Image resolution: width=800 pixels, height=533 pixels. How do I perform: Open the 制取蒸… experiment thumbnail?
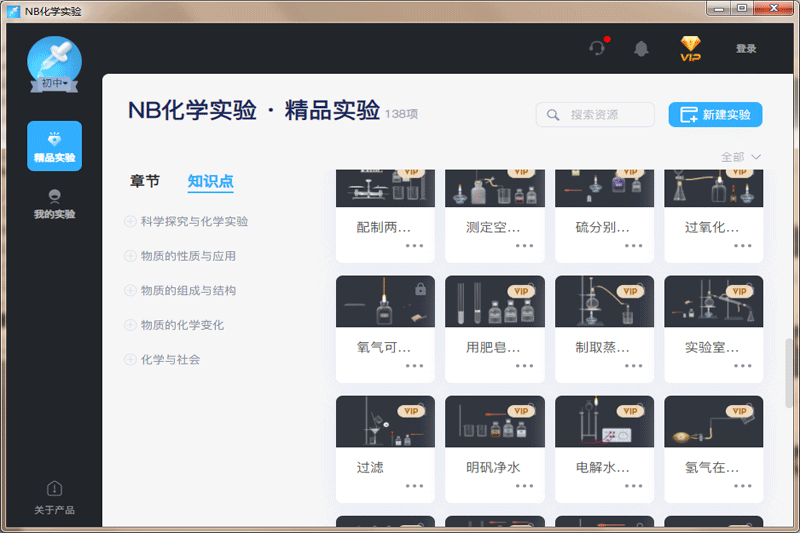604,301
